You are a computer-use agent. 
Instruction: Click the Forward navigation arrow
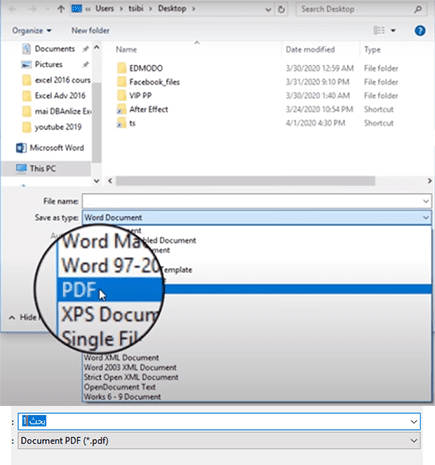click(32, 9)
